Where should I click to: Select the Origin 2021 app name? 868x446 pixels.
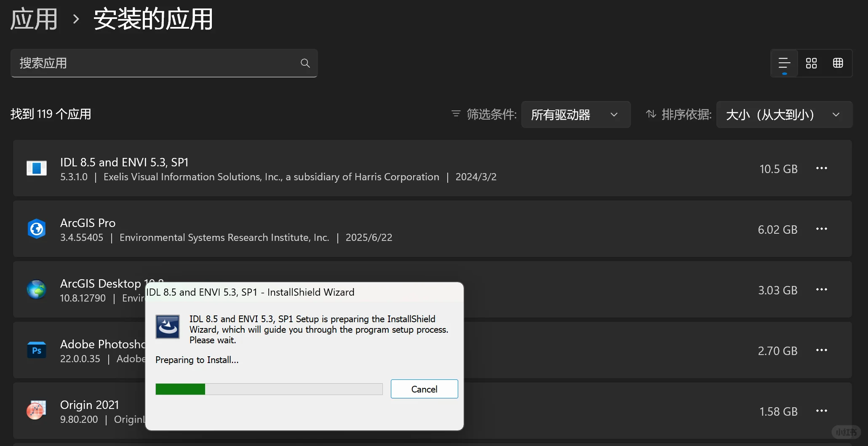(89, 405)
